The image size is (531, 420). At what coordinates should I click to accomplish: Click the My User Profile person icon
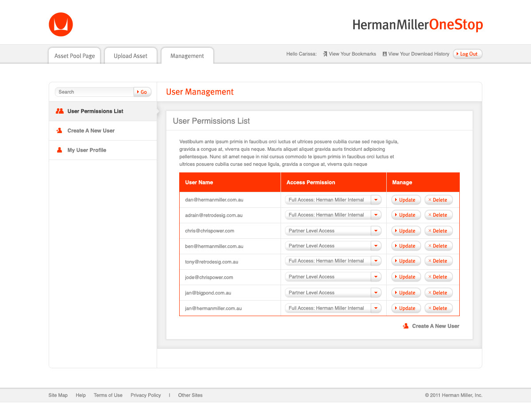click(x=59, y=150)
